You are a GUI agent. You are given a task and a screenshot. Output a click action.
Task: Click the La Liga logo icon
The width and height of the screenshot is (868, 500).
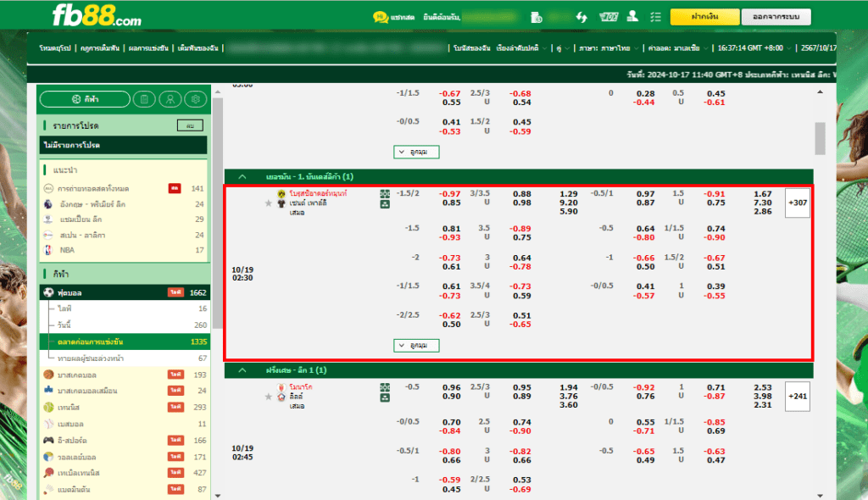[x=48, y=235]
